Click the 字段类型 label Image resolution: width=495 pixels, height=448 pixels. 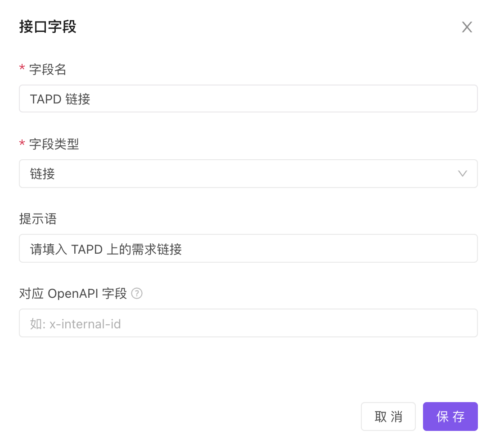coord(54,144)
